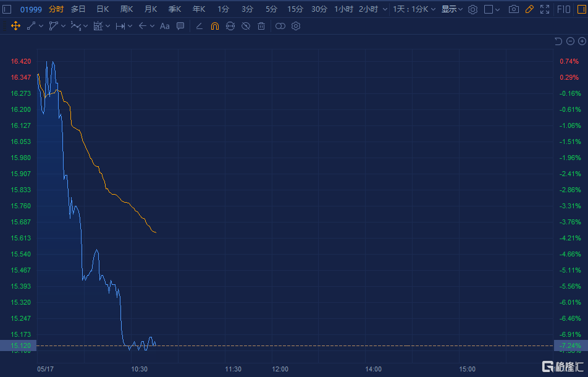The image size is (588, 377).
Task: Click the F10 button
Action: (x=564, y=9)
